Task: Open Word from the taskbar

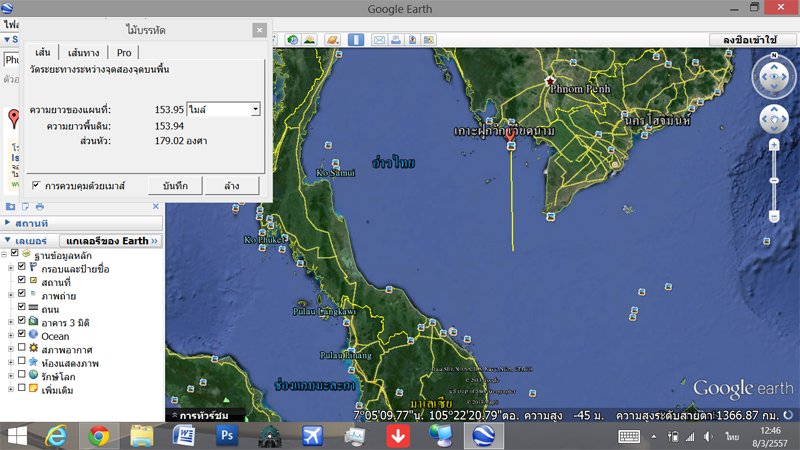Action: 184,436
